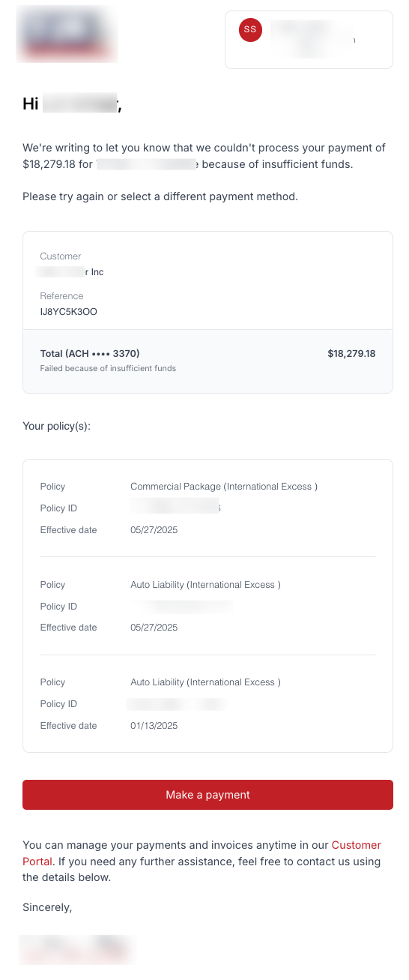409x980 pixels.
Task: Click the Customer label in payment card
Action: (61, 256)
